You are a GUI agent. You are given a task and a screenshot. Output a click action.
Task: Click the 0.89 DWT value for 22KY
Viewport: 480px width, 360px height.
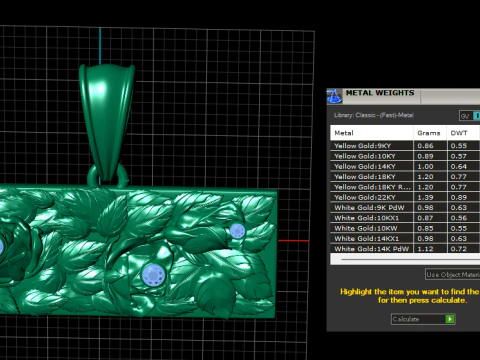(x=459, y=197)
